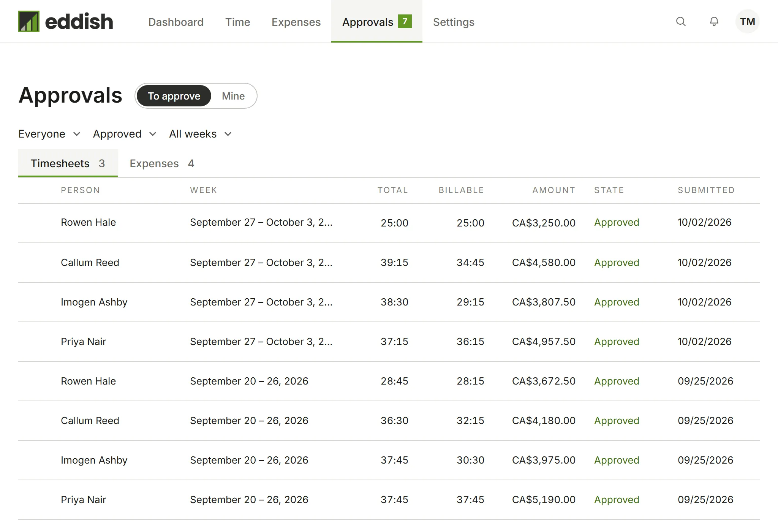Sort by the TOTAL column header

(x=393, y=190)
